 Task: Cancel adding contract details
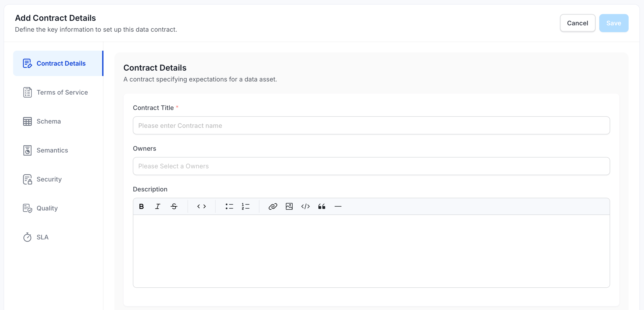(x=578, y=23)
